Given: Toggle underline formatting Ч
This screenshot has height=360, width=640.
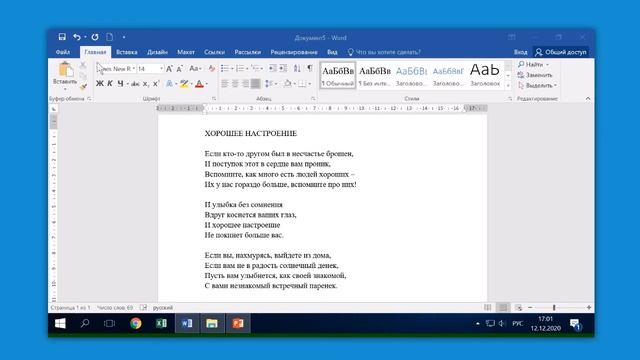Looking at the screenshot, I should click(x=120, y=84).
